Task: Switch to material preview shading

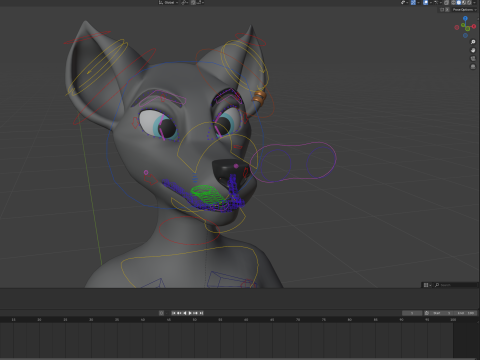Action: click(x=464, y=2)
